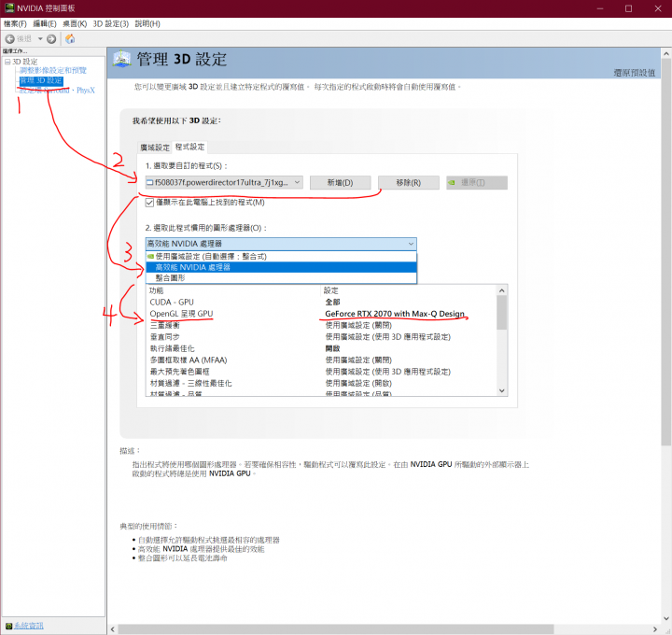This screenshot has width=672, height=635.
Task: Open the back history dropdown arrow
Action: 40,39
